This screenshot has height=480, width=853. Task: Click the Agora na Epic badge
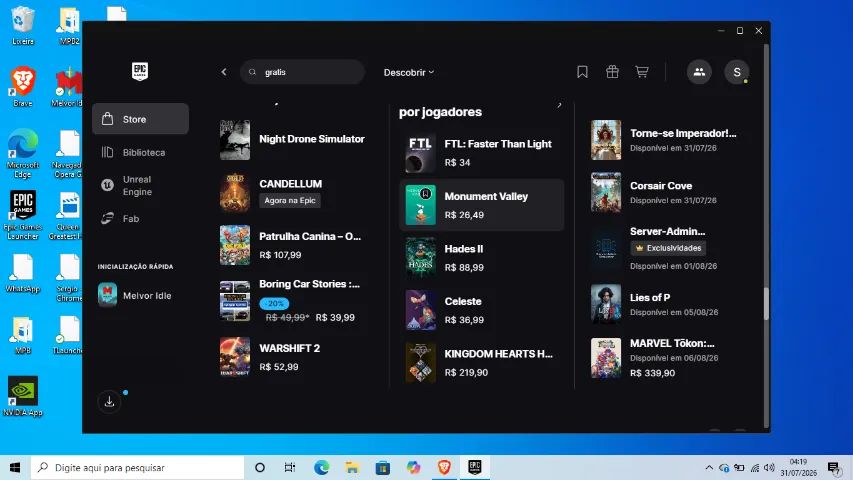pyautogui.click(x=289, y=200)
